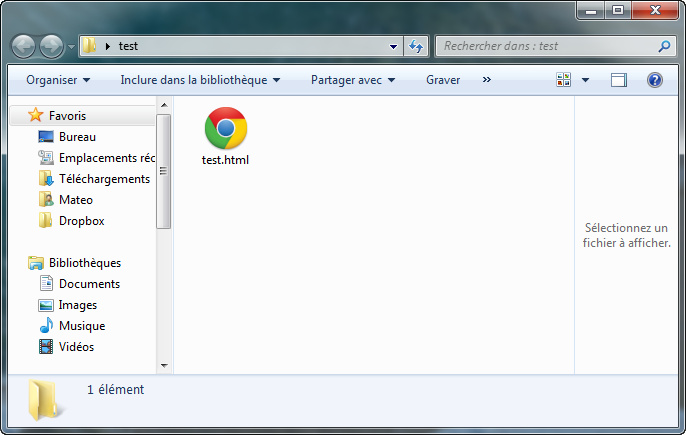Viewport: 686px width, 435px height.
Task: Open the Mateo user folder
Action: pos(76,200)
